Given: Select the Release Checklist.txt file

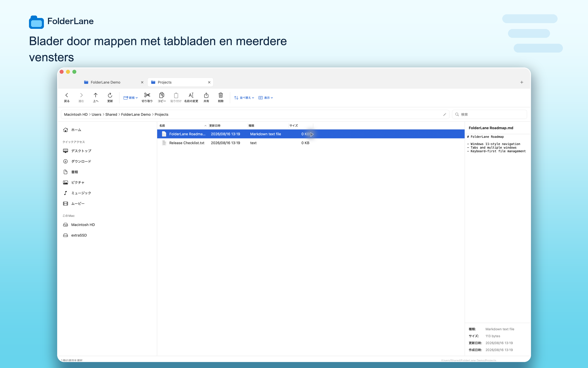Looking at the screenshot, I should point(311,143).
